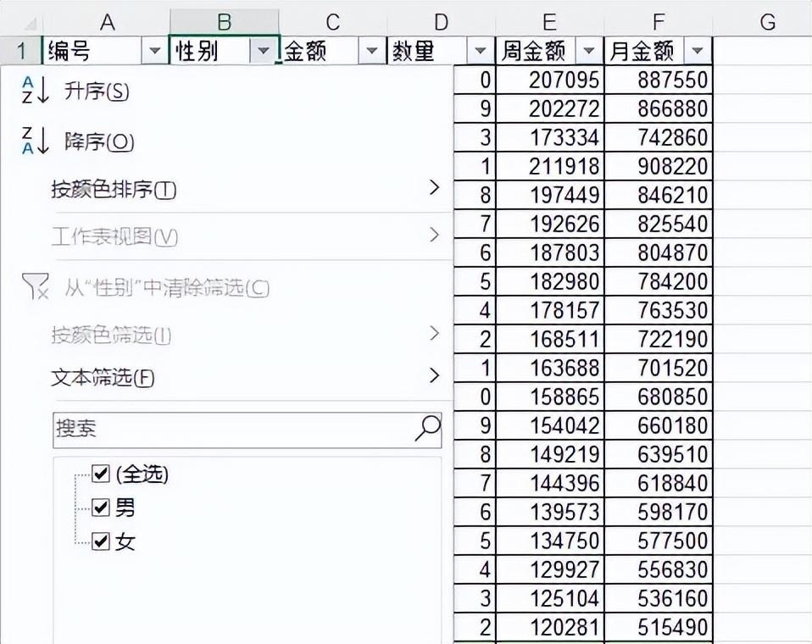Select 从"性别"中清除筛选(C) entry

pos(167,288)
